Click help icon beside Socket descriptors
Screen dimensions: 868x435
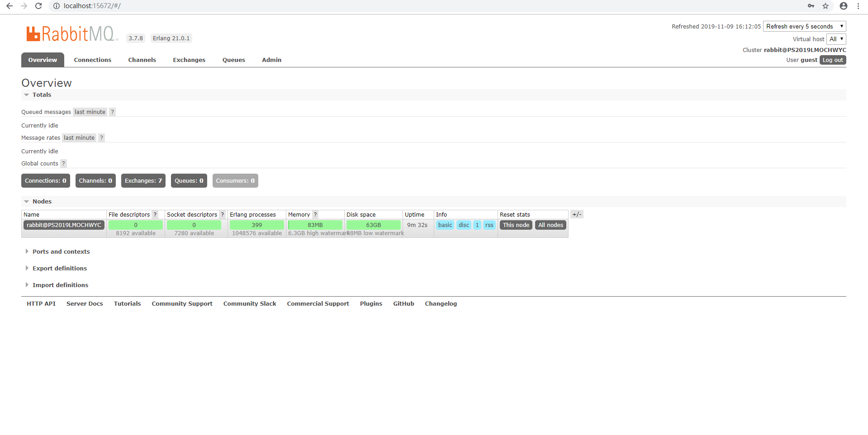pyautogui.click(x=223, y=215)
